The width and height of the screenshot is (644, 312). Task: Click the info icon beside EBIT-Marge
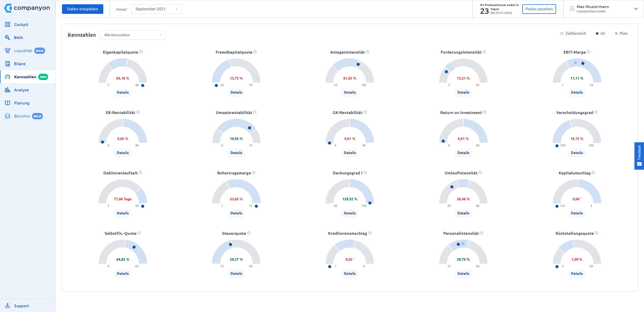(x=588, y=52)
